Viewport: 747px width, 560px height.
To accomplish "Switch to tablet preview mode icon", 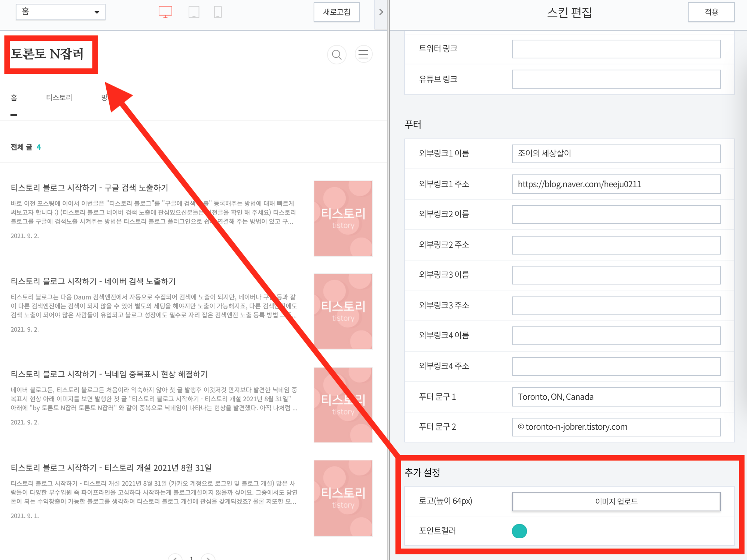I will (x=194, y=12).
